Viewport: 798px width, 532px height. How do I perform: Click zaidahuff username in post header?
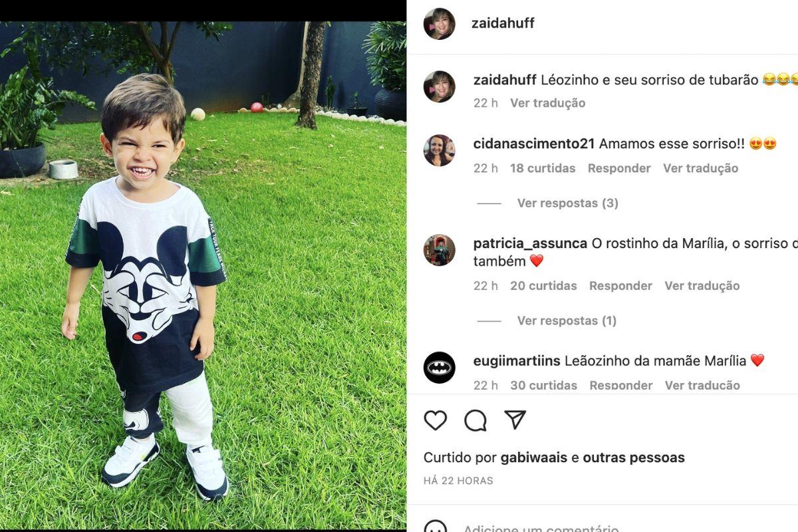coord(503,23)
